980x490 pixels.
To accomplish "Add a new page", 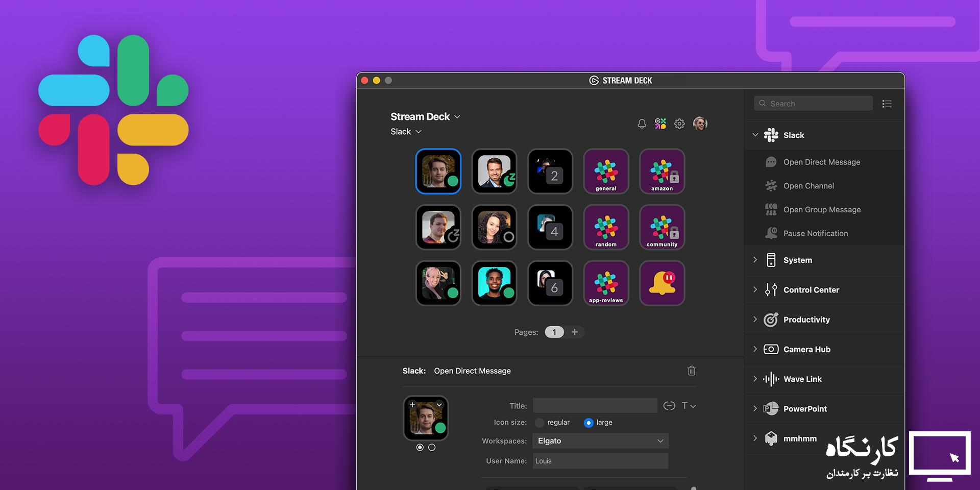I will (x=575, y=332).
